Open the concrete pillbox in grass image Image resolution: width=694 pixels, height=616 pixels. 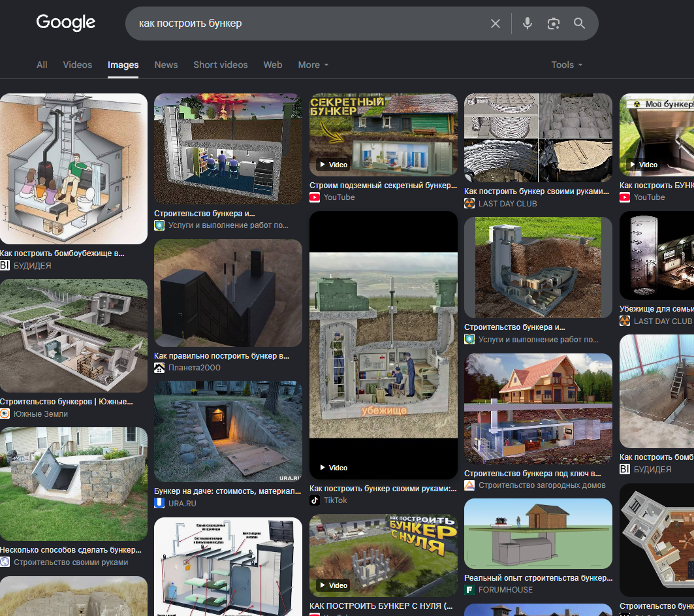point(74,596)
